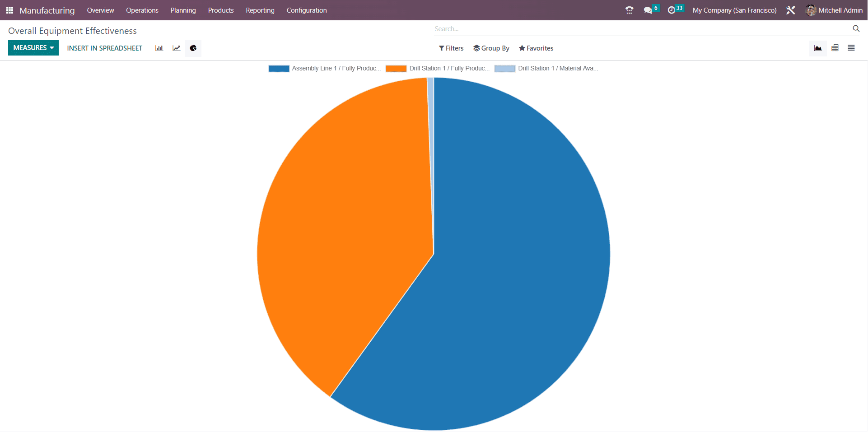Select the pie chart mode icon
The width and height of the screenshot is (868, 432).
tap(193, 48)
